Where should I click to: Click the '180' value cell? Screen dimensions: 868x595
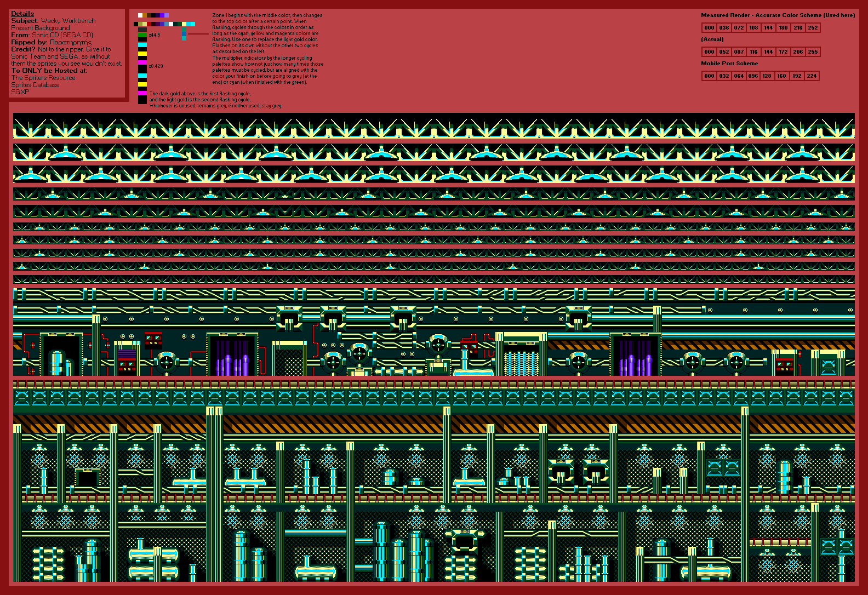pyautogui.click(x=783, y=28)
